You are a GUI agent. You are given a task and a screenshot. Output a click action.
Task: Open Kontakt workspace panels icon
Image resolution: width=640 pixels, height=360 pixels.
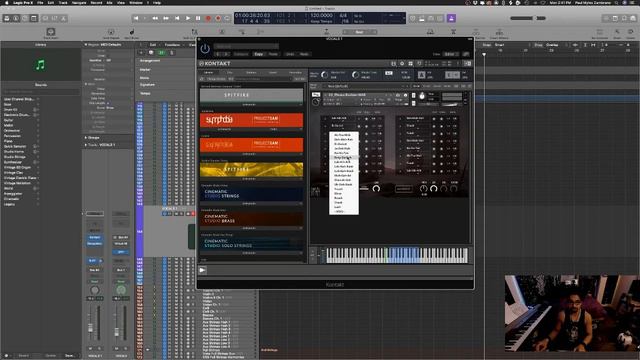[x=411, y=64]
